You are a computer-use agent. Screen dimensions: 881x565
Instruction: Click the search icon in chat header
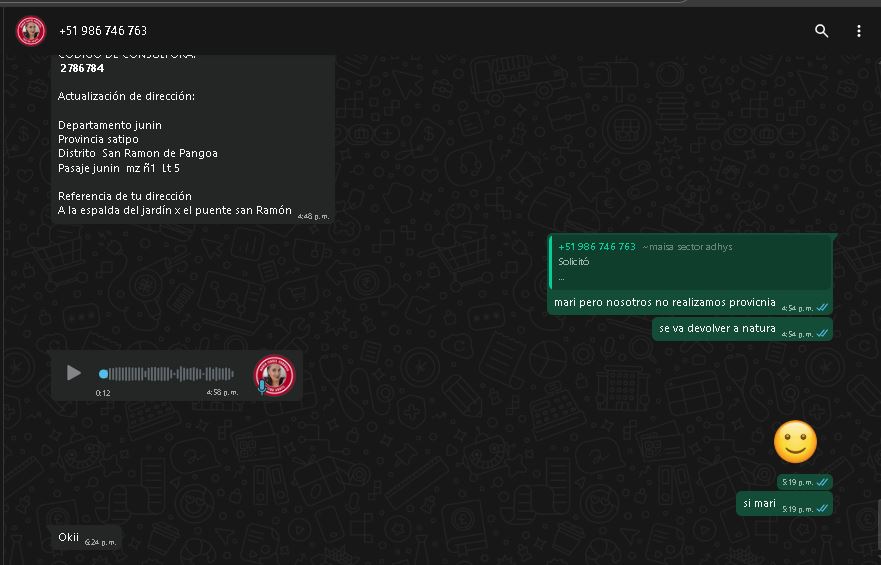tap(821, 31)
